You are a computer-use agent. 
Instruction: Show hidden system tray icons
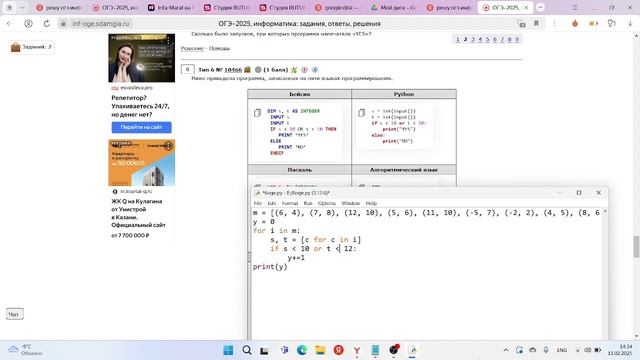click(x=506, y=350)
